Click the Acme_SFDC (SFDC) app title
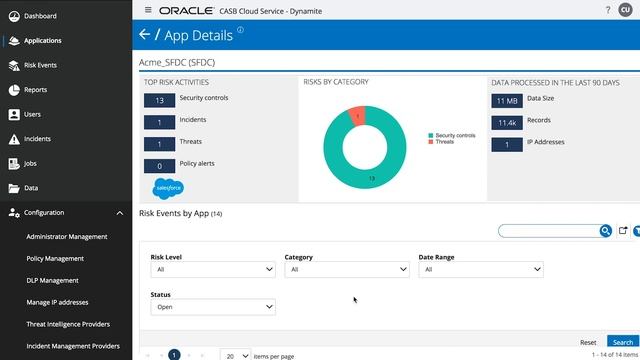 [177, 62]
